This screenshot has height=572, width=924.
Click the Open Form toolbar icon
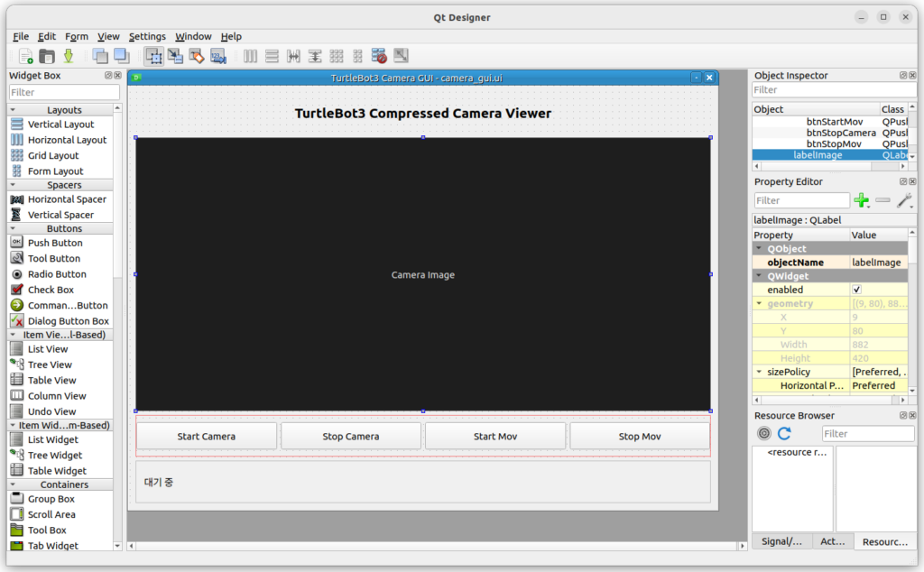tap(47, 56)
